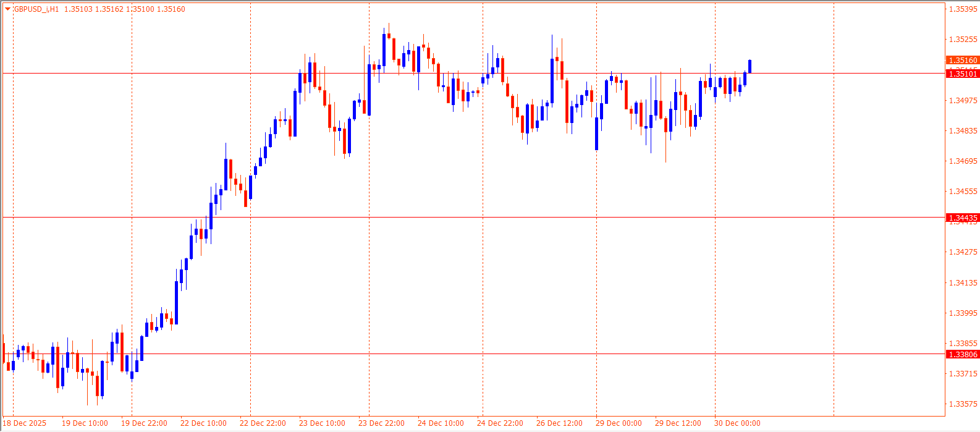Image resolution: width=980 pixels, height=432 pixels.
Task: Click the 29 Dec 00:00 time axis label
Action: click(x=619, y=423)
